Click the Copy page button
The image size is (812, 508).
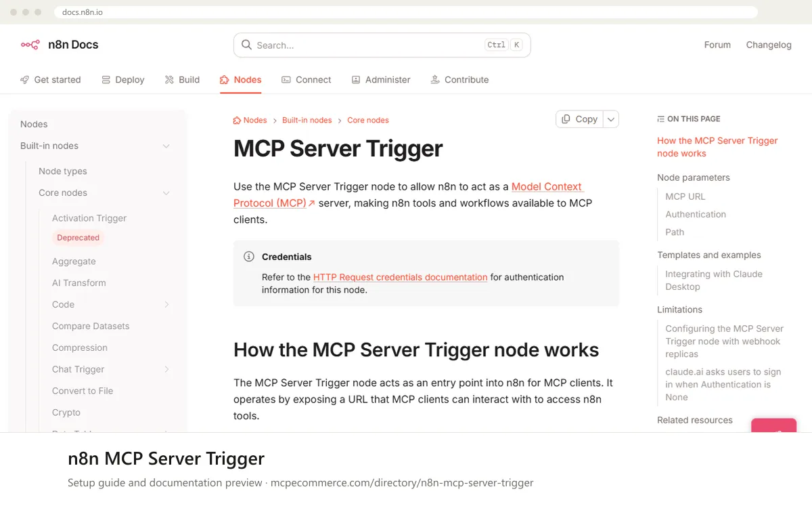(579, 119)
